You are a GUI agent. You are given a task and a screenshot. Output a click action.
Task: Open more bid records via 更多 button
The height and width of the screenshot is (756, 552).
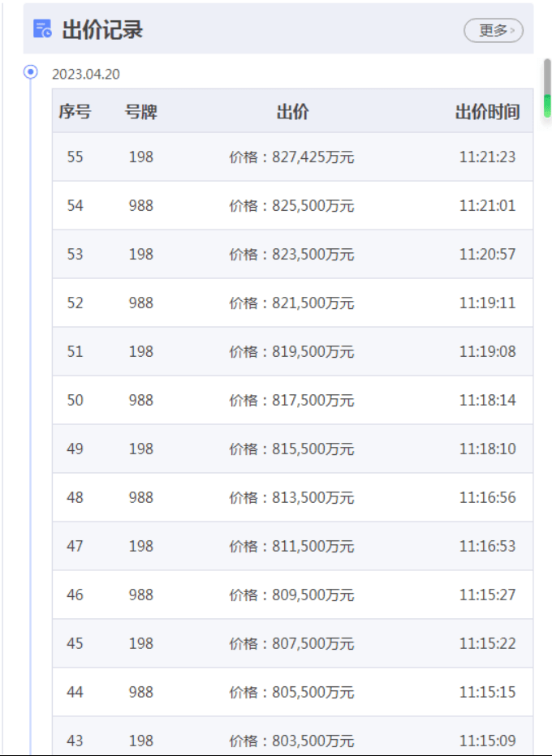pos(494,31)
